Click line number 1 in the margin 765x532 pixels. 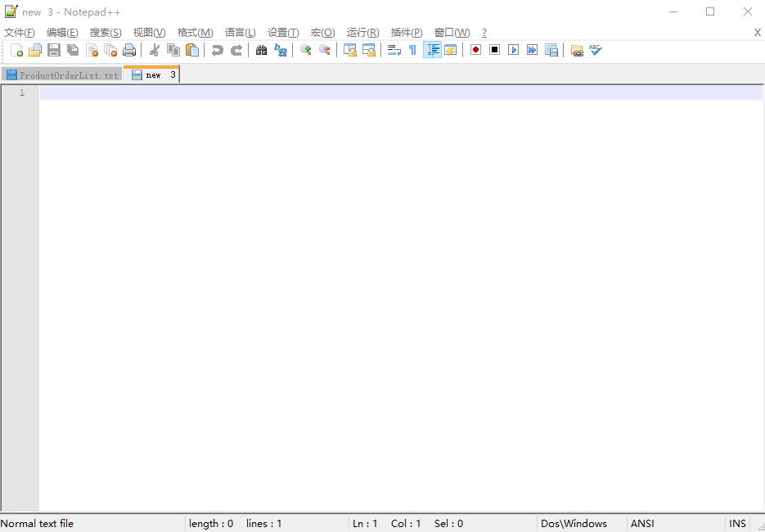(x=22, y=92)
